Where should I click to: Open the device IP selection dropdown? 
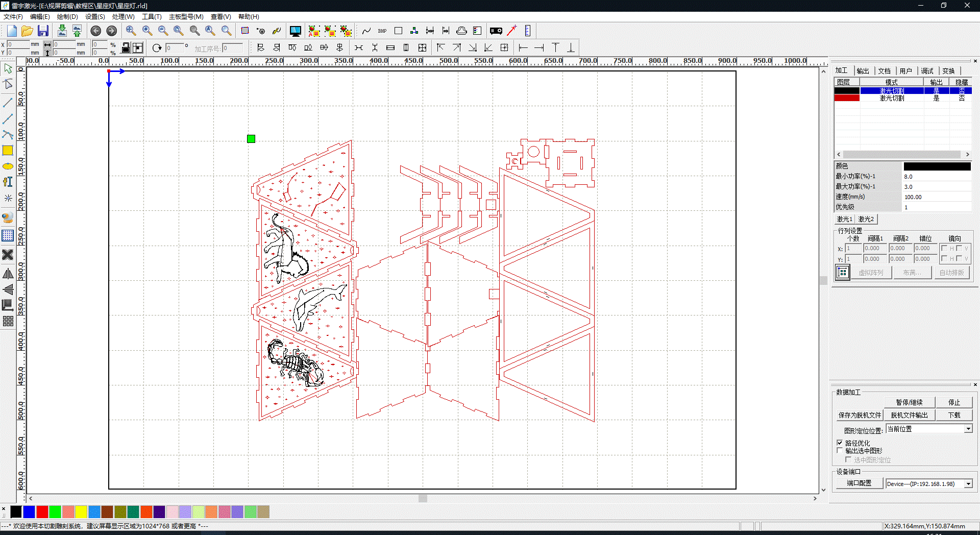tap(968, 483)
